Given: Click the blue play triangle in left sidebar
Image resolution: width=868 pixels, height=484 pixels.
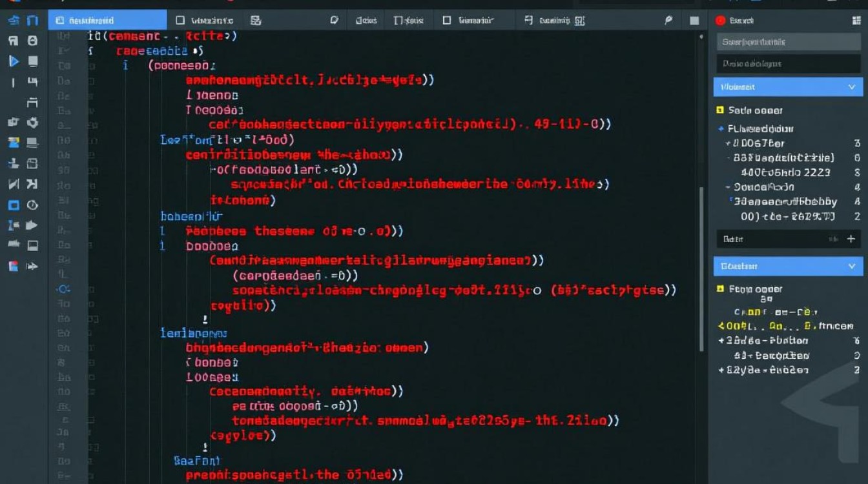Looking at the screenshot, I should coord(13,61).
